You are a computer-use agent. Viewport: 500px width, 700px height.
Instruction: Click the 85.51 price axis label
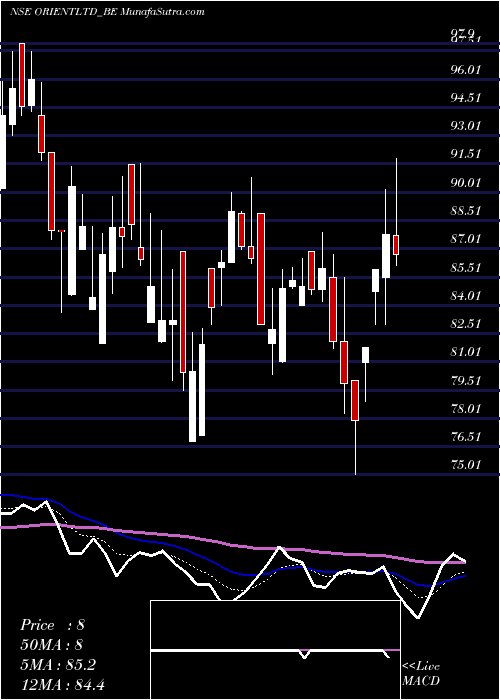[x=466, y=267]
